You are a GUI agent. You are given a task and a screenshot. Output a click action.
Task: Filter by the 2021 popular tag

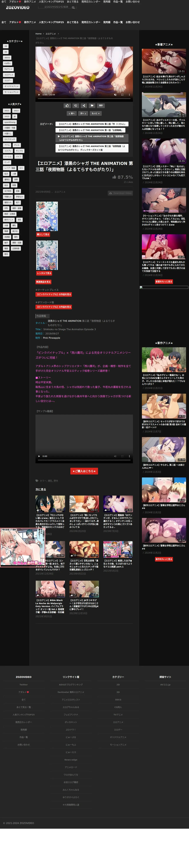point(7,110)
